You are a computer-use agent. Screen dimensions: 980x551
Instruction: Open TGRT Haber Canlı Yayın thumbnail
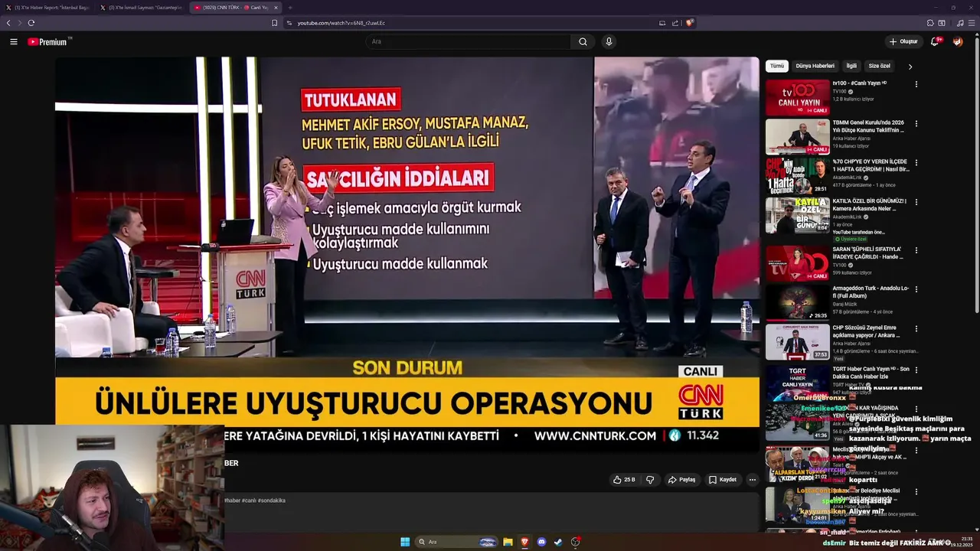[797, 382]
